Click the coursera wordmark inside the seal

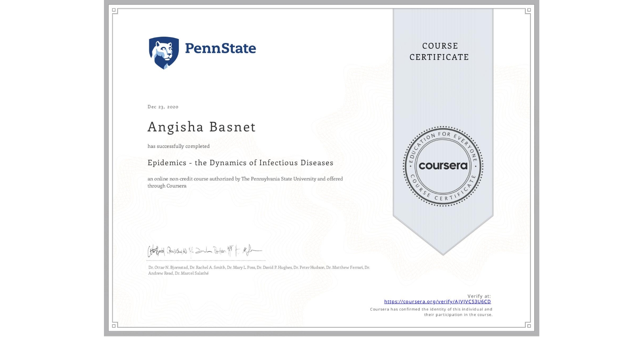tap(443, 166)
